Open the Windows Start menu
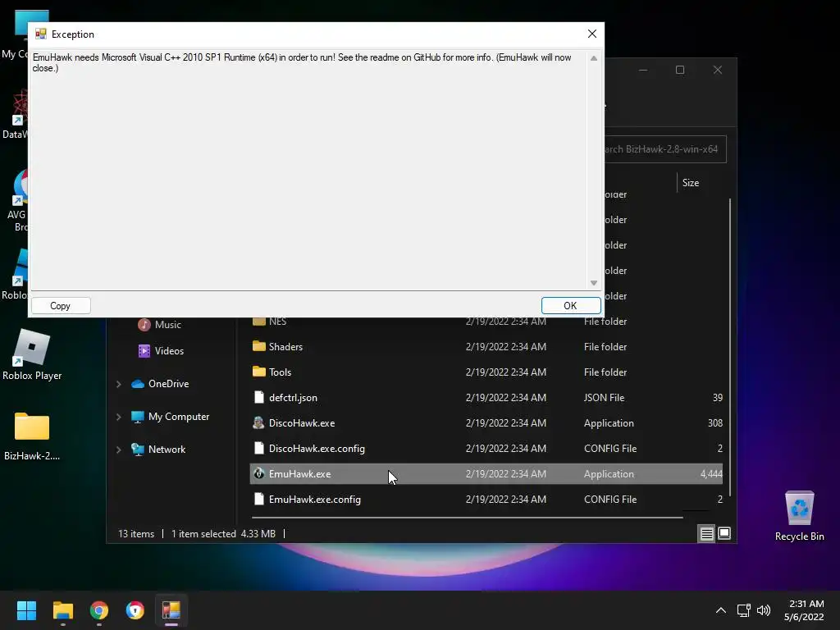 [x=26, y=610]
